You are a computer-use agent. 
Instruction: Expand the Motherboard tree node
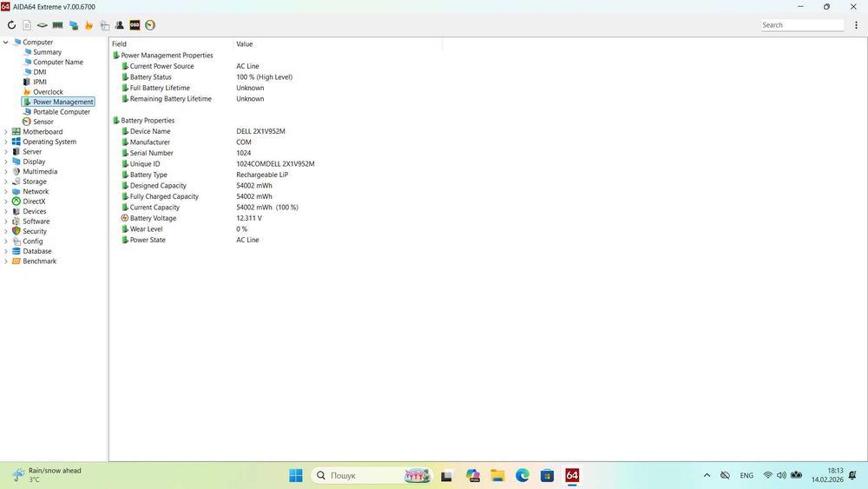point(5,132)
